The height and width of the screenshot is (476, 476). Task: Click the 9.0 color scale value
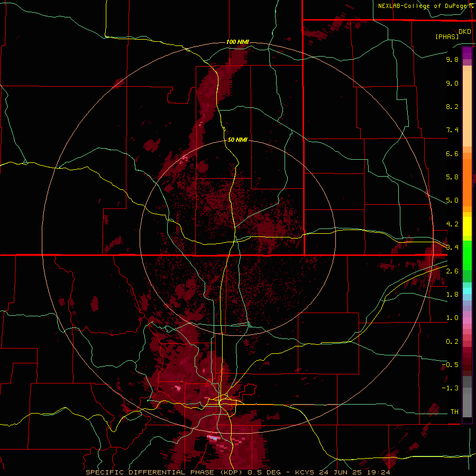coord(452,83)
